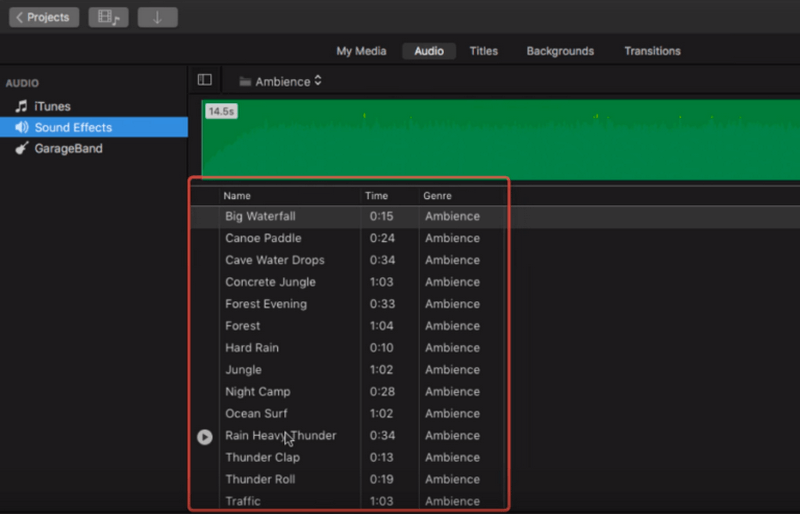This screenshot has height=514, width=800.
Task: Click the green audio waveform preview
Action: pos(501,139)
